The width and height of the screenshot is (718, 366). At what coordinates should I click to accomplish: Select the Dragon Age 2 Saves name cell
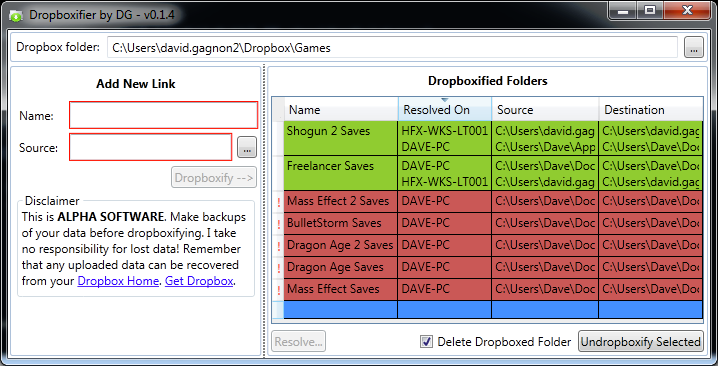pyautogui.click(x=341, y=245)
